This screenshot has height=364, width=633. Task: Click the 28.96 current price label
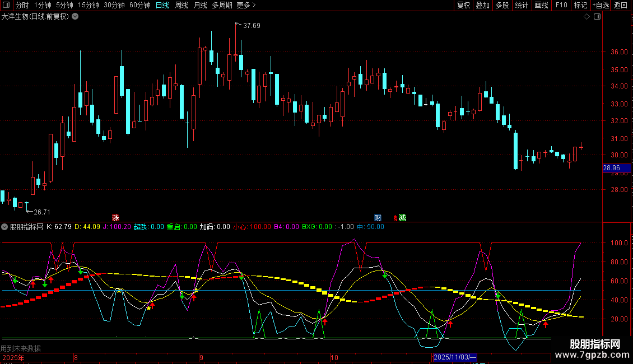[x=611, y=168]
